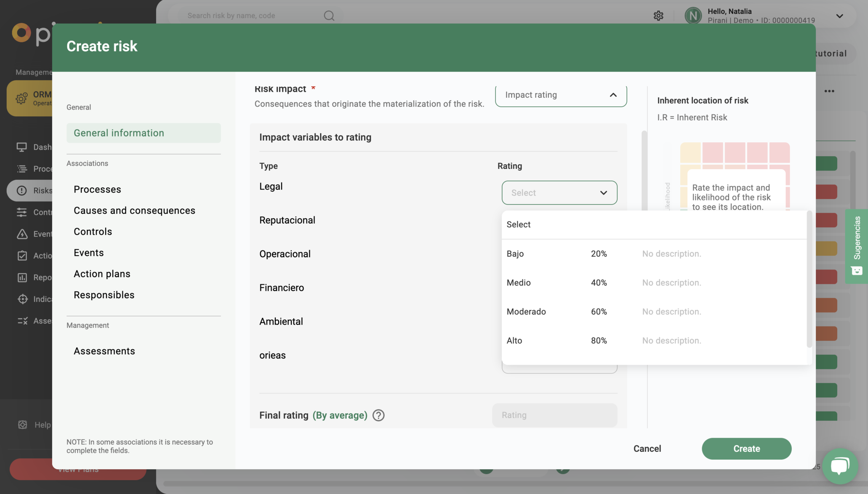
Task: Click the form's vertical scrollbar
Action: click(644, 171)
